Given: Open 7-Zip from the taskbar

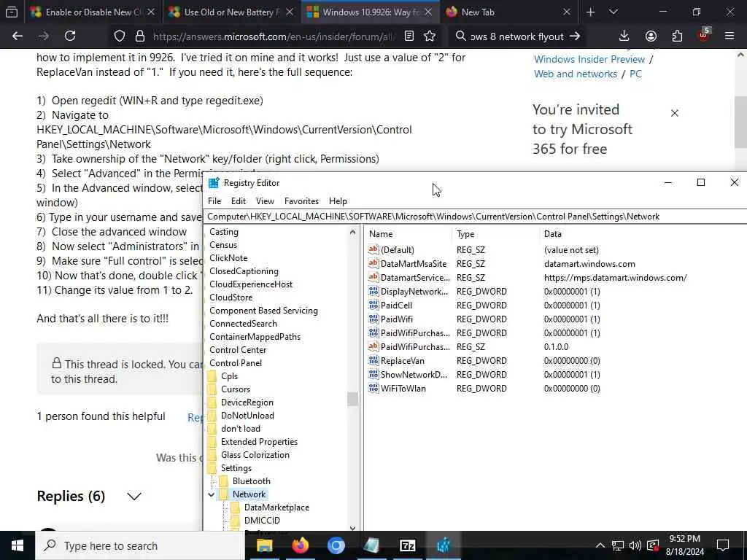Looking at the screenshot, I should (x=407, y=545).
